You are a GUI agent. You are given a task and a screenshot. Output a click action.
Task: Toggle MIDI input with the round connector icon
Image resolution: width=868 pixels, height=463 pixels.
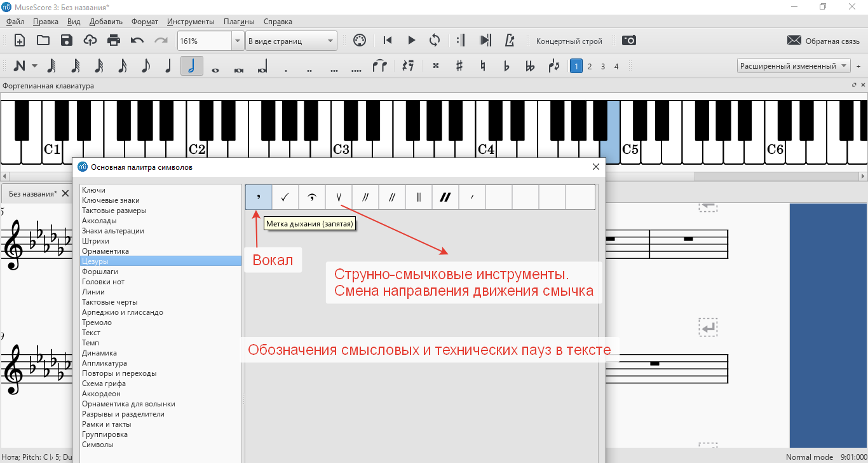pos(359,41)
